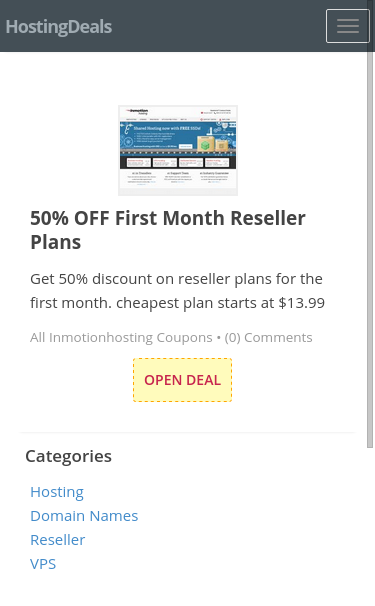The height and width of the screenshot is (606, 375).
Task: Click the OPEN DEAL button
Action: click(x=182, y=380)
